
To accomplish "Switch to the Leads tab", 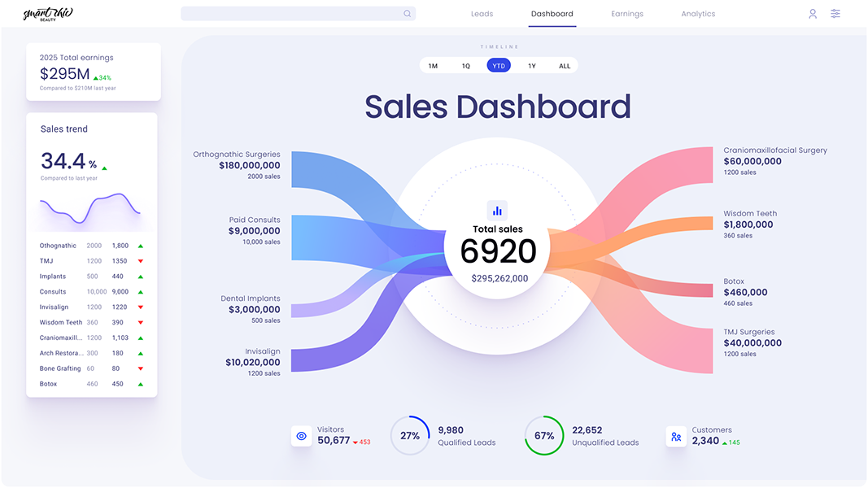I will (482, 14).
